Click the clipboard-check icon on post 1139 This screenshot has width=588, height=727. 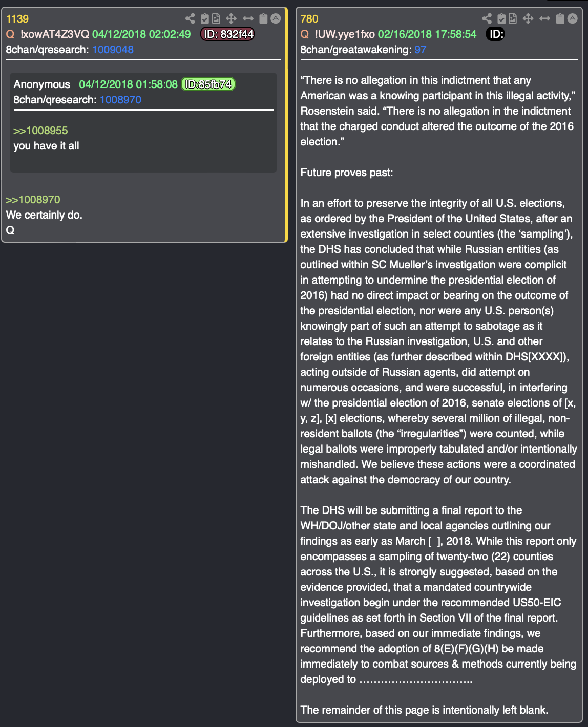point(205,19)
